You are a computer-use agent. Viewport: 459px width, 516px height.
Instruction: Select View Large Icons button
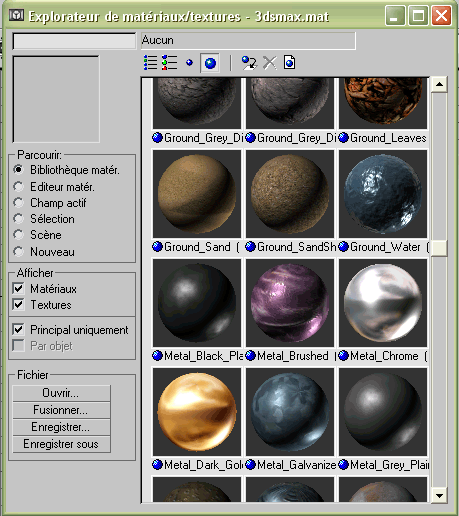tap(210, 63)
